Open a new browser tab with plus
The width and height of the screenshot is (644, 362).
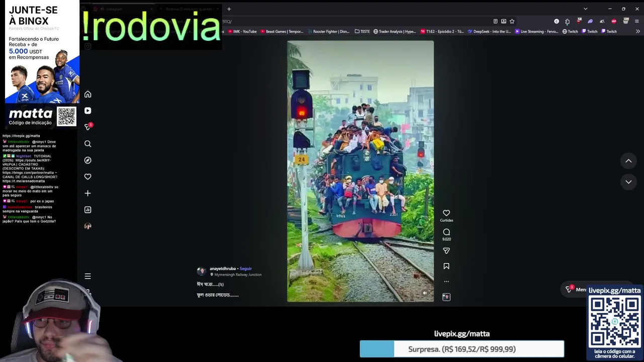229,9
